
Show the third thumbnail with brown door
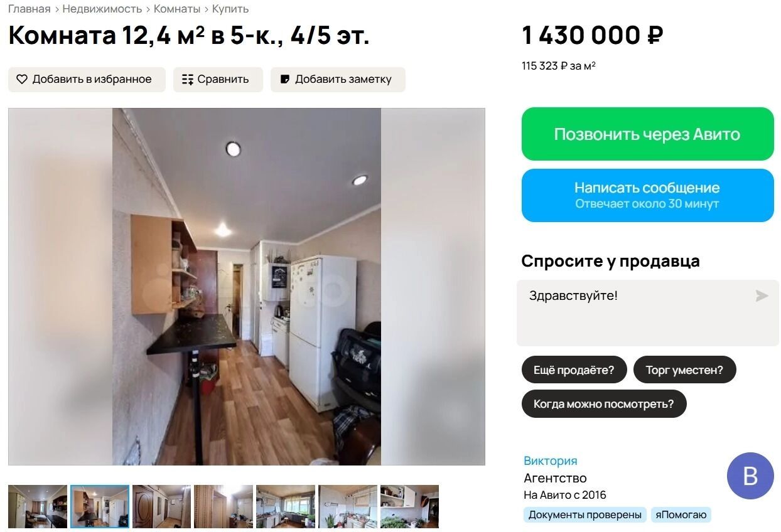161,506
